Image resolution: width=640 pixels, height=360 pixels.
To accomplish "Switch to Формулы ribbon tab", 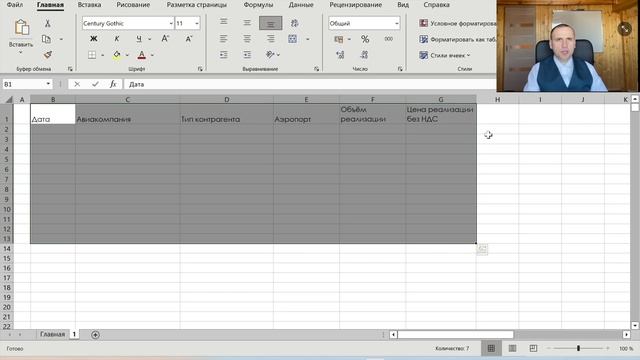I will 258,5.
